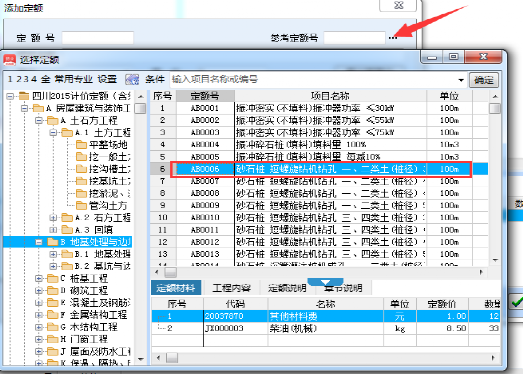Click the green checkmark icon at right edge
The image size is (523, 374).
(517, 303)
